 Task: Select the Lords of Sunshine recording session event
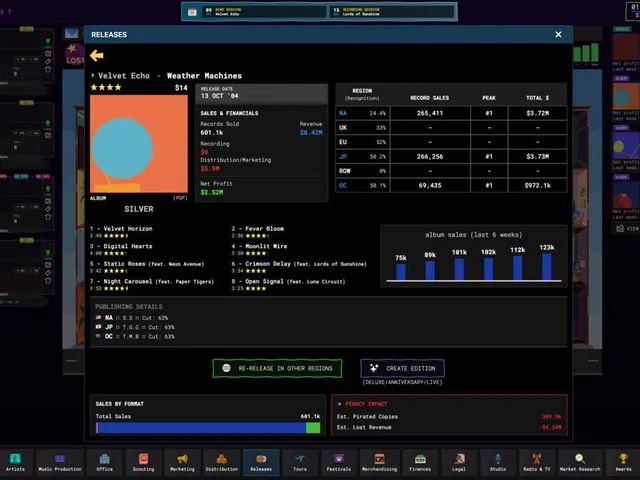[392, 11]
